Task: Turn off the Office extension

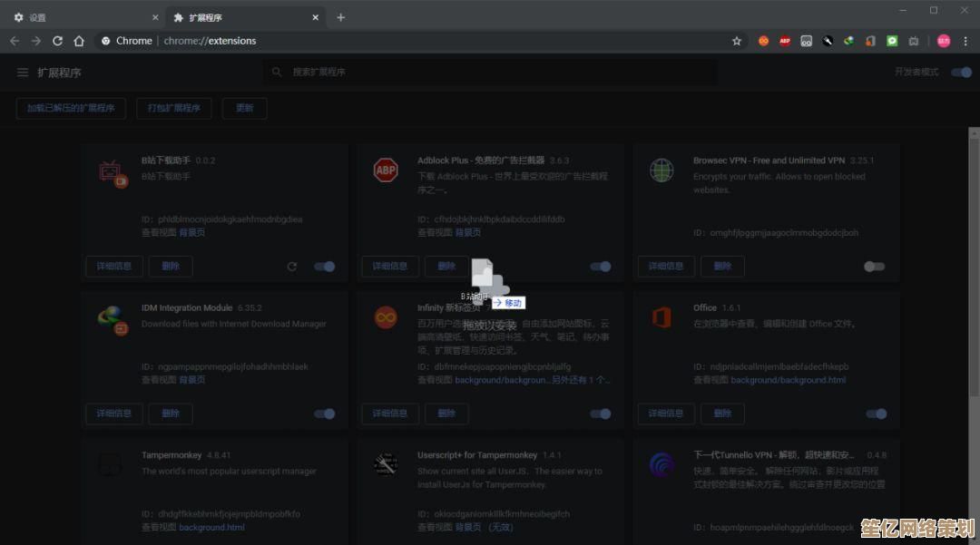Action: 877,414
